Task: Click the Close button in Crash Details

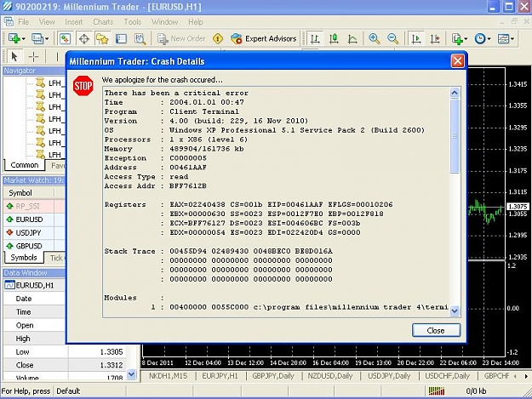Action: (436, 330)
